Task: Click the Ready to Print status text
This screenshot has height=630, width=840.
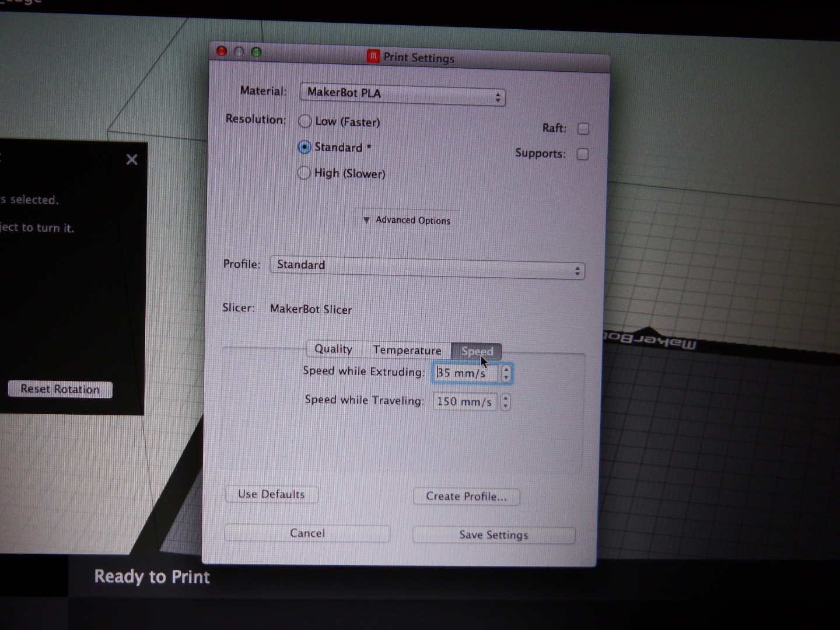Action: click(x=152, y=577)
